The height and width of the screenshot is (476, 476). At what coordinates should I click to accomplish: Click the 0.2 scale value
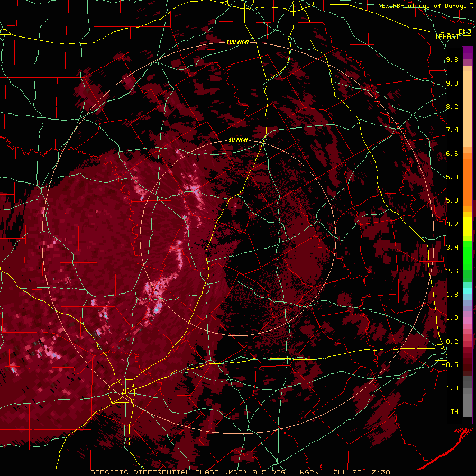pos(452,341)
